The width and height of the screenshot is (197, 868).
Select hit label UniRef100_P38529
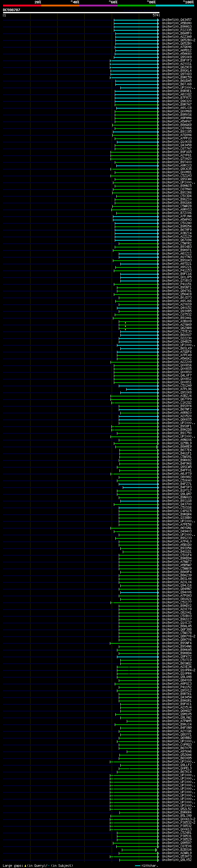(x=176, y=840)
